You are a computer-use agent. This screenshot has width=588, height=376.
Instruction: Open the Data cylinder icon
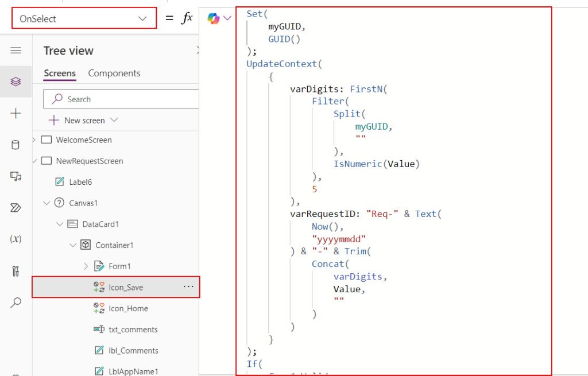16,145
